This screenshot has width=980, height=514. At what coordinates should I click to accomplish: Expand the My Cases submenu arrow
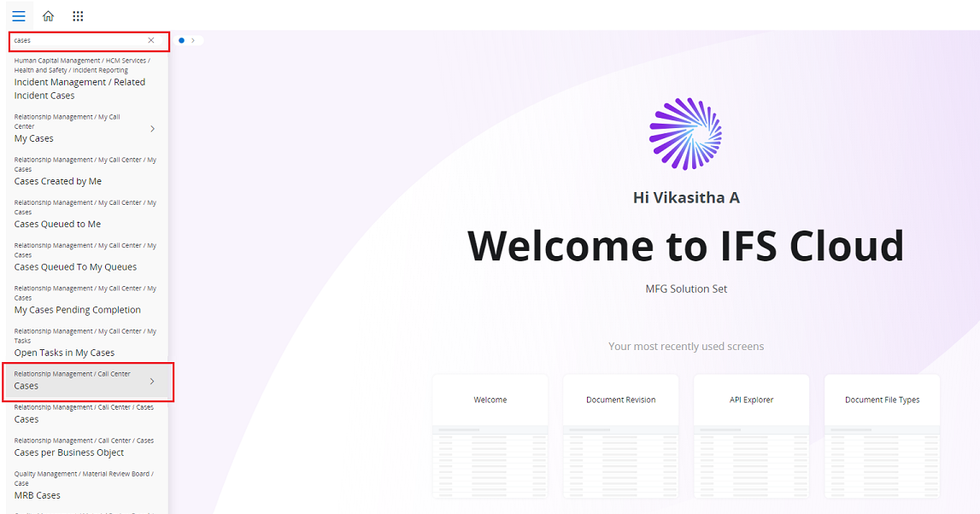[x=152, y=129]
